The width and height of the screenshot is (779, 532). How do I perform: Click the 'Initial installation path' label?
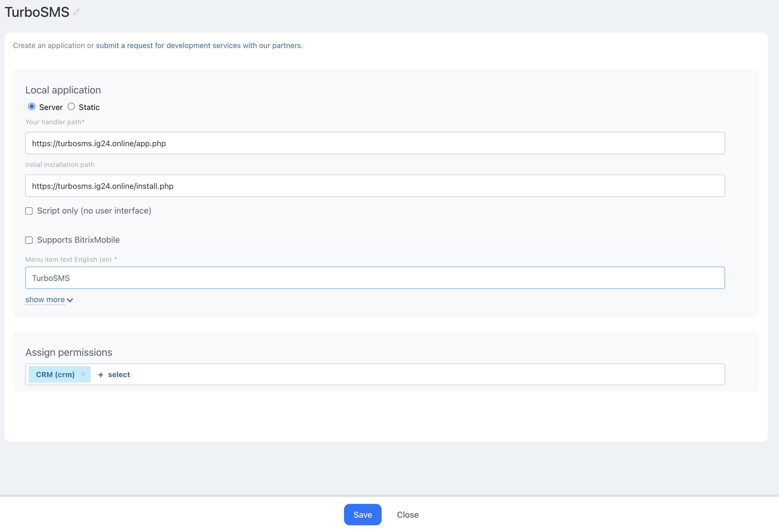click(x=60, y=165)
